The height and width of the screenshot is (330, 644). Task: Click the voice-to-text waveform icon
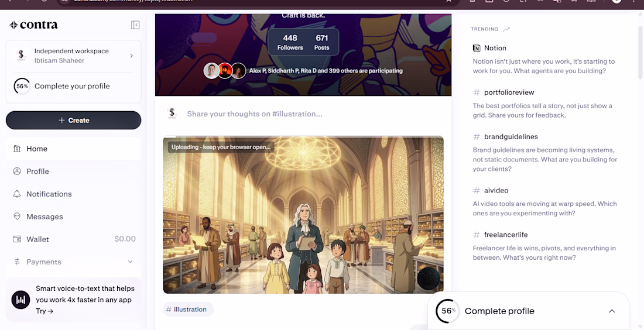tap(20, 300)
